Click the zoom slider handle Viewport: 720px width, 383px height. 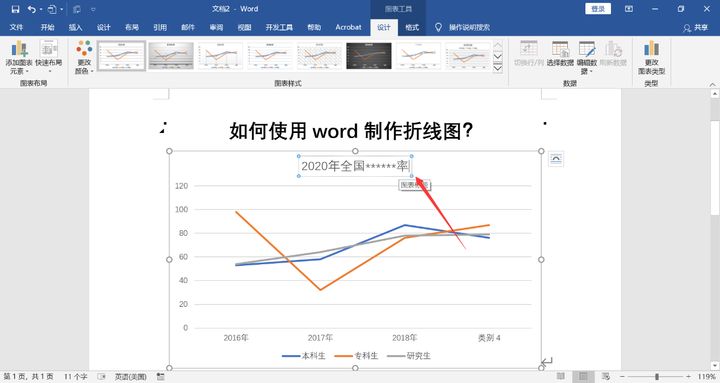click(x=657, y=377)
